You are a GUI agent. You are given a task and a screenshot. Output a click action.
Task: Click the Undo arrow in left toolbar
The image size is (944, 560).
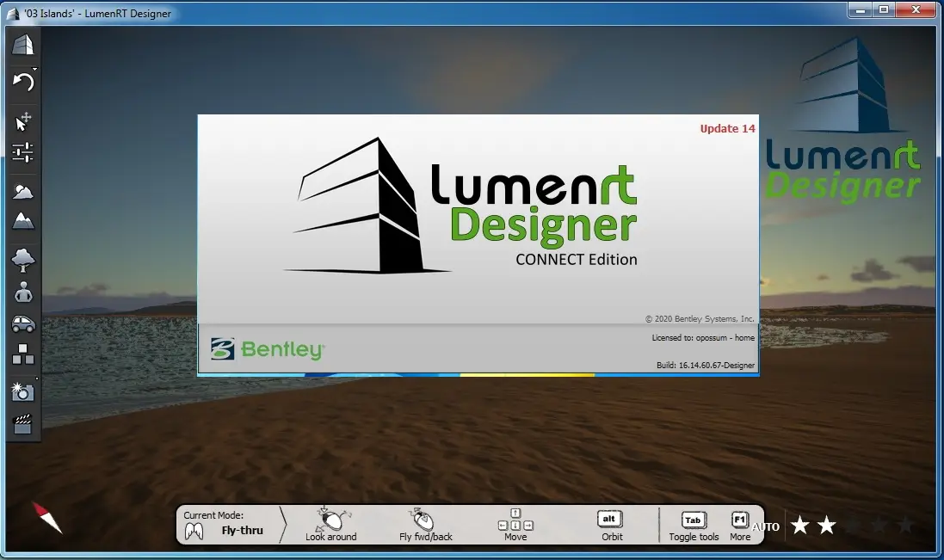tap(23, 81)
